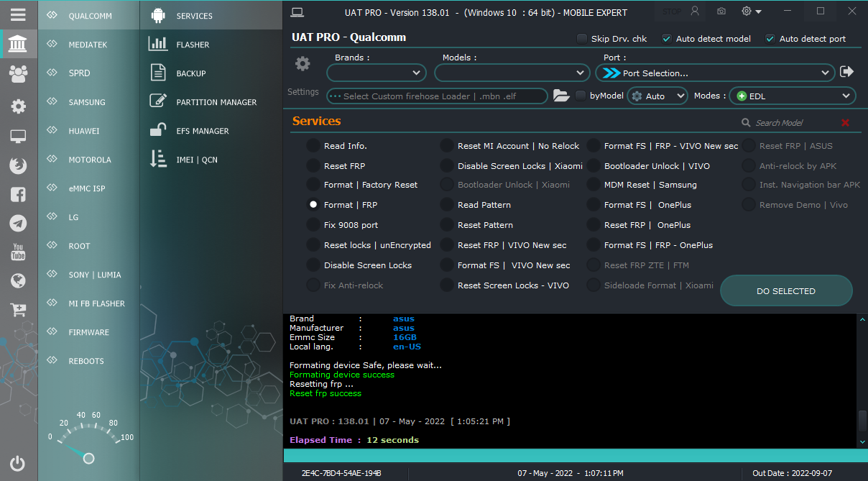Click the screenshot camera icon in title bar
The height and width of the screenshot is (481, 868).
(x=721, y=12)
